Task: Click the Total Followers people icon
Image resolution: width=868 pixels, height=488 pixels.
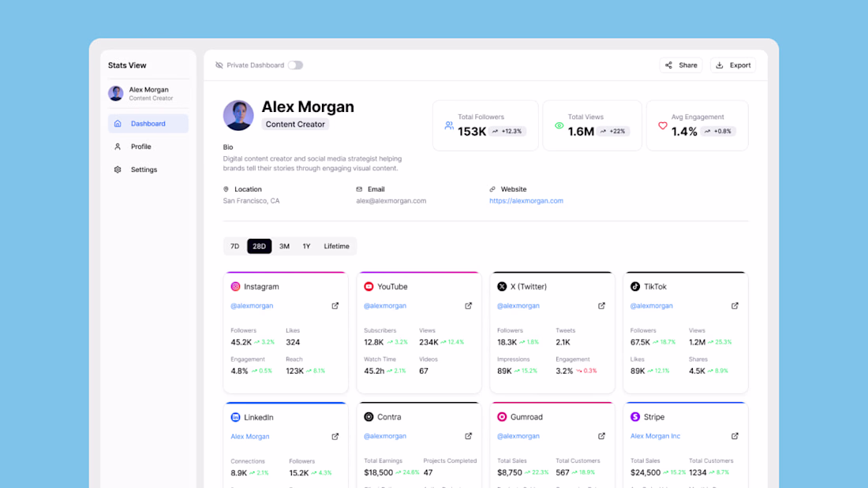Action: [449, 125]
